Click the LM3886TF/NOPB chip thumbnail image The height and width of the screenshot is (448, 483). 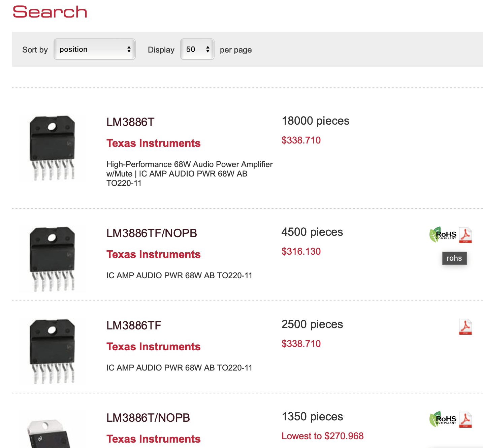[x=52, y=259]
